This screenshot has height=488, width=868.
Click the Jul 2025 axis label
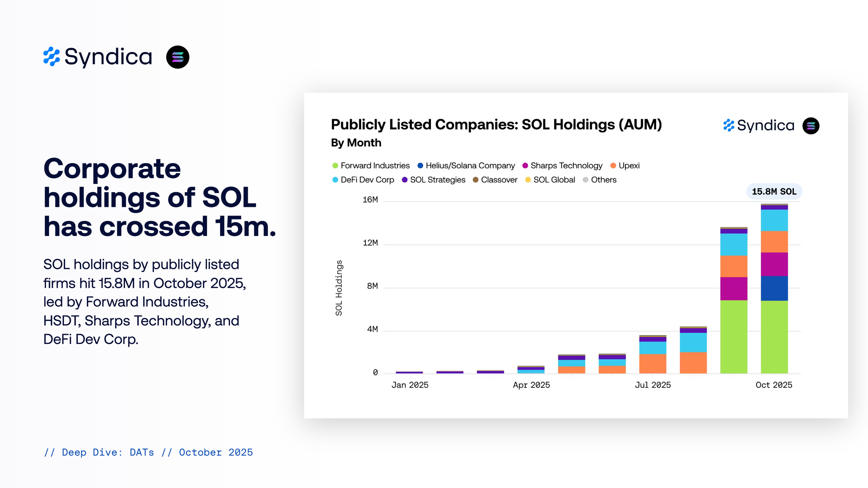(x=652, y=385)
